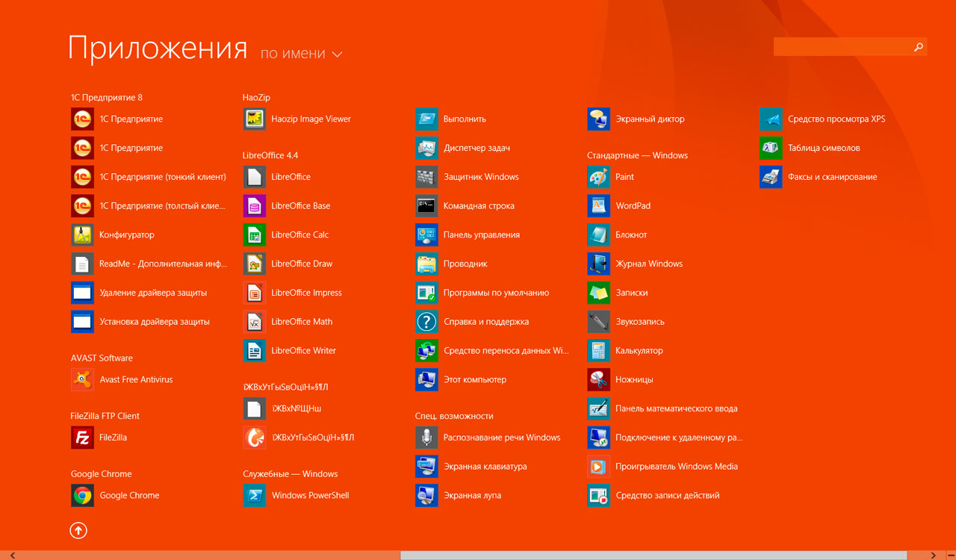Image resolution: width=956 pixels, height=560 pixels.
Task: Click the 'Панель управления' label
Action: pos(481,235)
